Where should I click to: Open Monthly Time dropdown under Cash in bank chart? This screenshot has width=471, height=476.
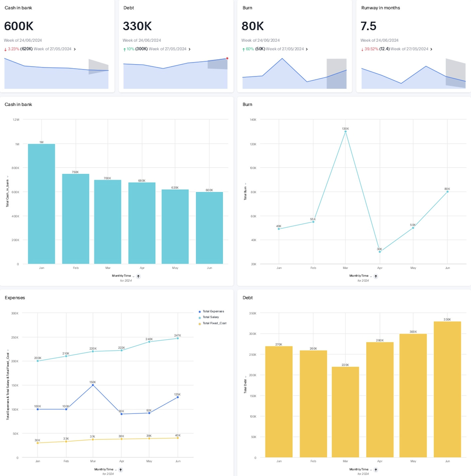123,276
